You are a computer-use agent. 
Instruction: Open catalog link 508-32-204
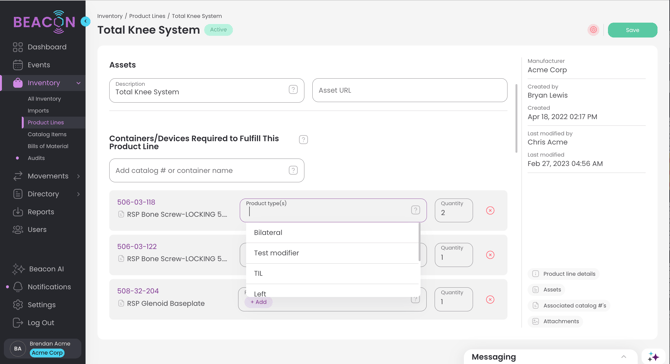138,291
